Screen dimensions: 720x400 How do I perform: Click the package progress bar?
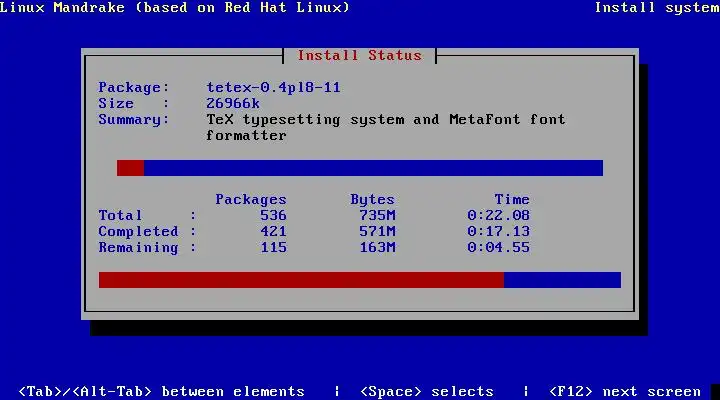click(x=360, y=168)
